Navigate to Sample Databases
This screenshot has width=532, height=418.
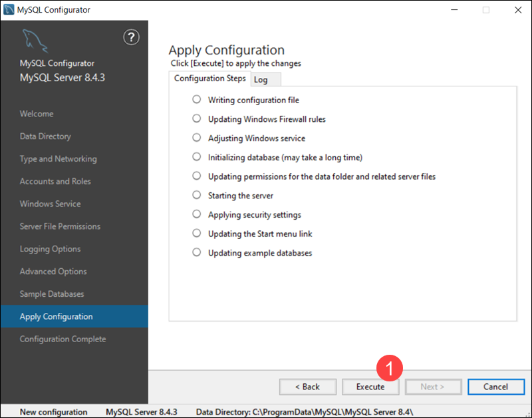(52, 294)
